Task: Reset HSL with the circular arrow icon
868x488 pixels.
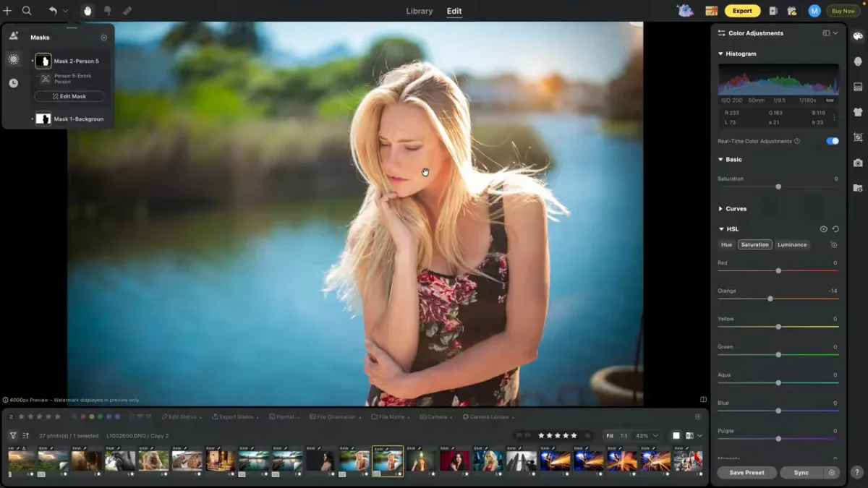Action: pos(835,229)
